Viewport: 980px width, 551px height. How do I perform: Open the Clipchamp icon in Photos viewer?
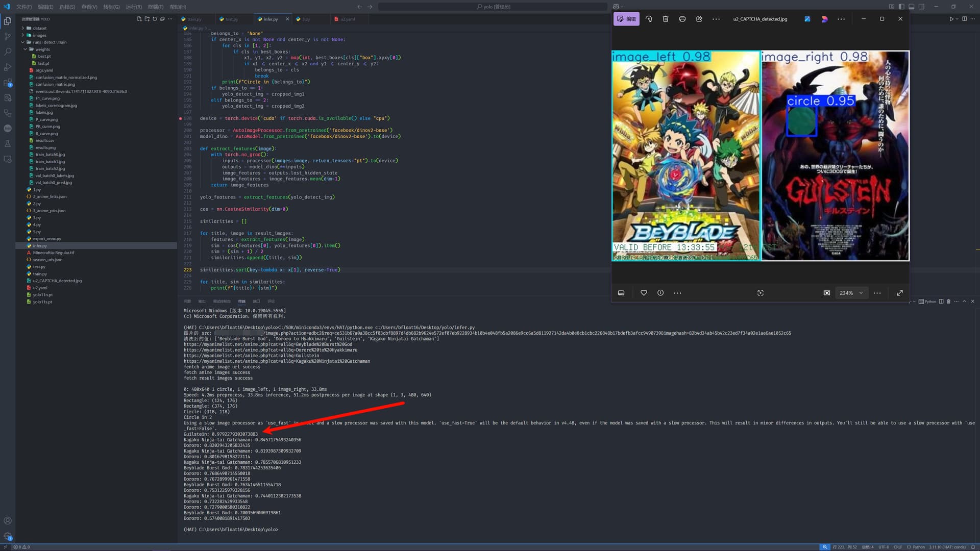coord(824,19)
